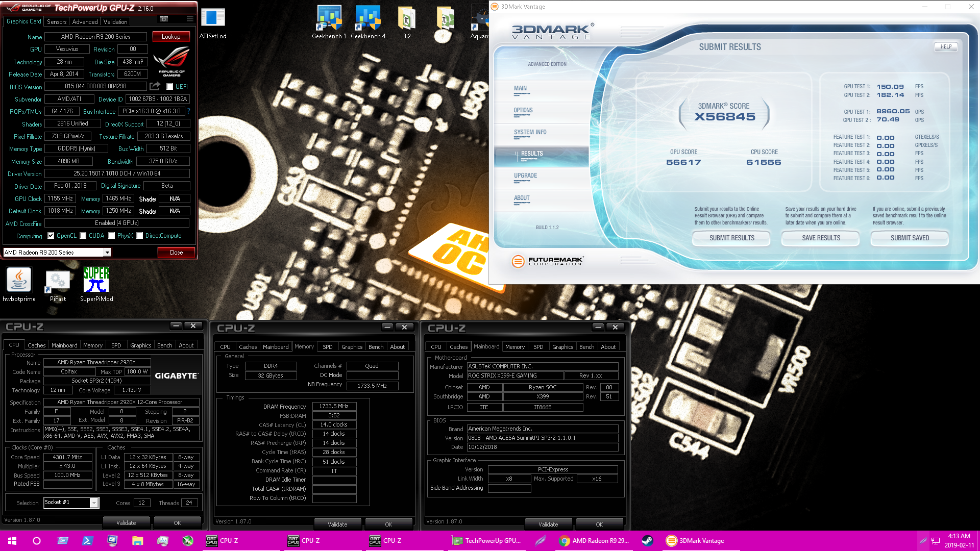Open Caches tab in the CPU-Z processor window
This screenshot has height=551, width=980.
tap(36, 345)
